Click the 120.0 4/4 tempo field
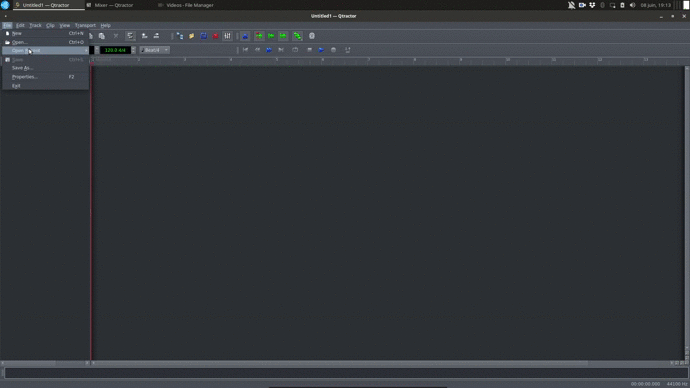The image size is (690, 388). pos(115,50)
